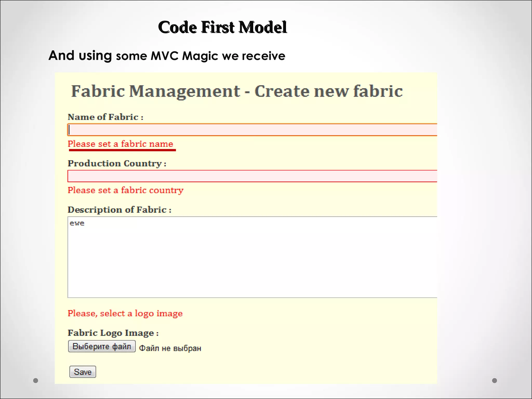Click the 'Description of Fabric :' label
This screenshot has width=532, height=399.
(119, 210)
